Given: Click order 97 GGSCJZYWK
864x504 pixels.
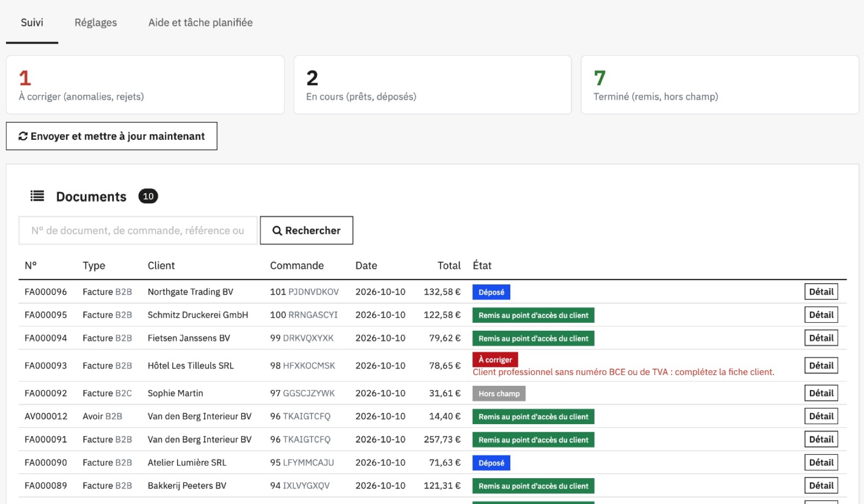Looking at the screenshot, I should pos(302,393).
